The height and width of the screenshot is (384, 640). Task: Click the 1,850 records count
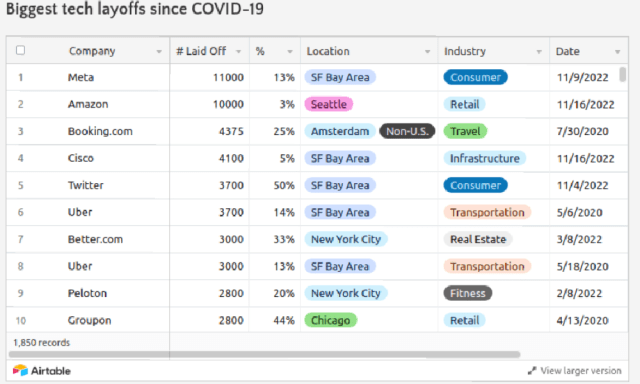[42, 342]
